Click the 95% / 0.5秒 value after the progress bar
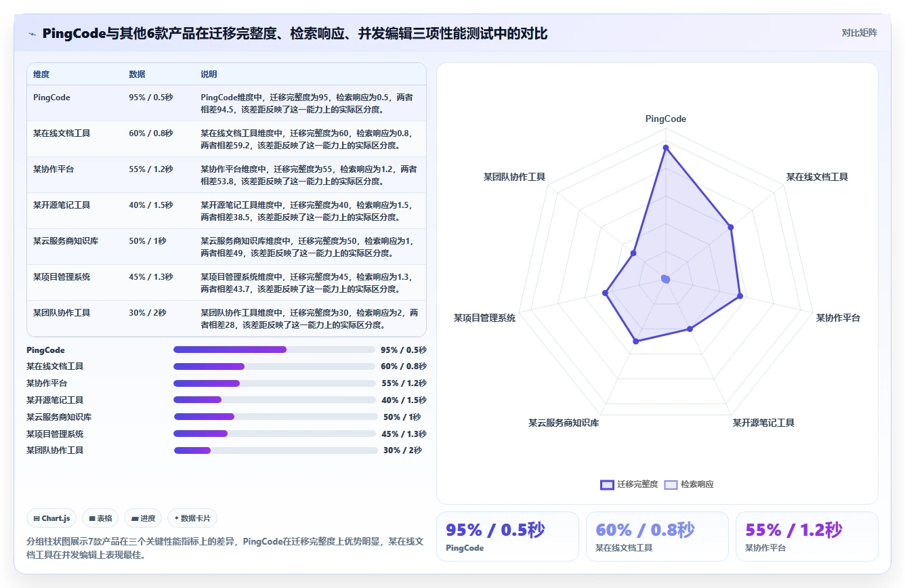The height and width of the screenshot is (588, 905). (404, 350)
